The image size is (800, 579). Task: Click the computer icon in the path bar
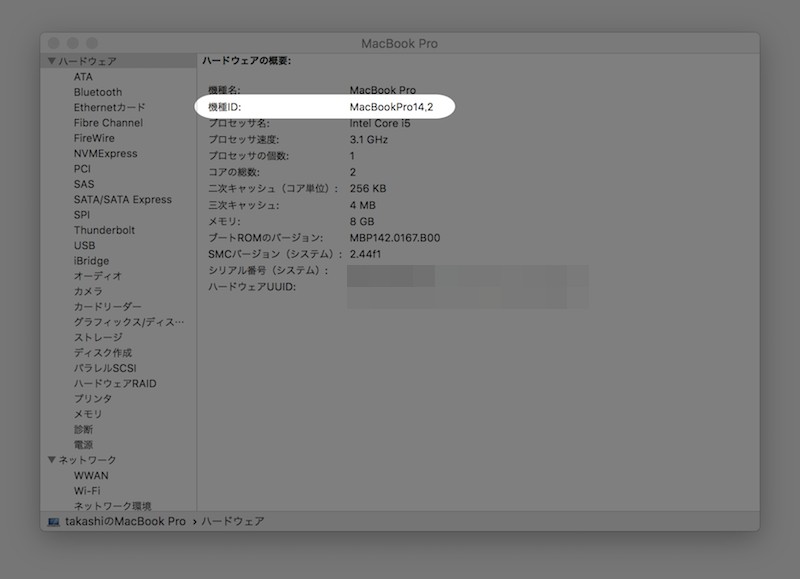pos(54,521)
